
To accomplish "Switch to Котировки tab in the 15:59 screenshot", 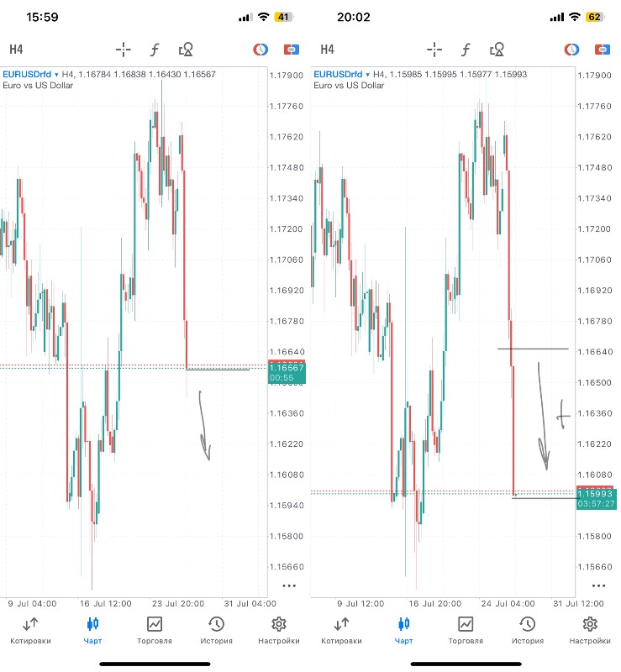I will tap(30, 629).
